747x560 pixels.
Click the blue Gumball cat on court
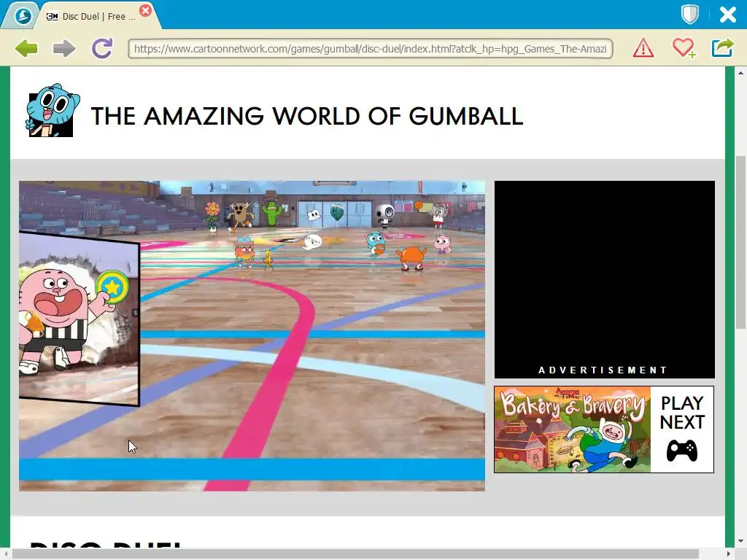(376, 244)
